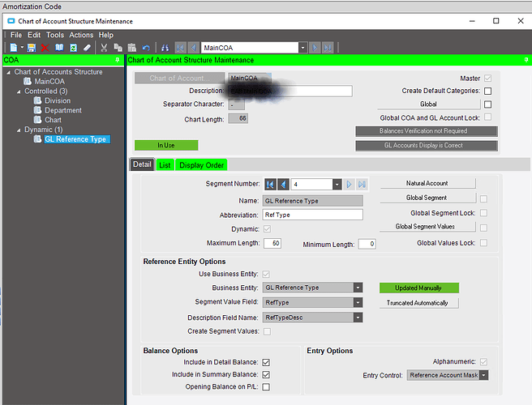The image size is (532, 405).
Task: Switch to the List tab
Action: pyautogui.click(x=165, y=165)
